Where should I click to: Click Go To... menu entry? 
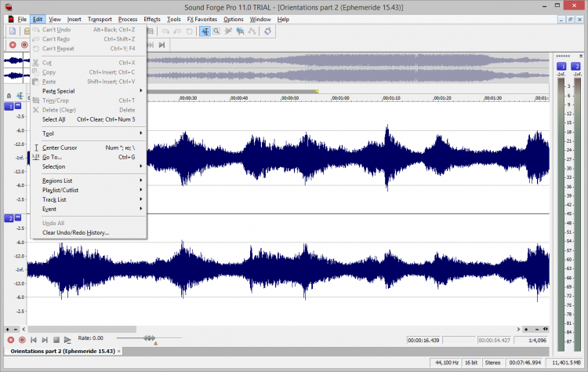point(52,157)
